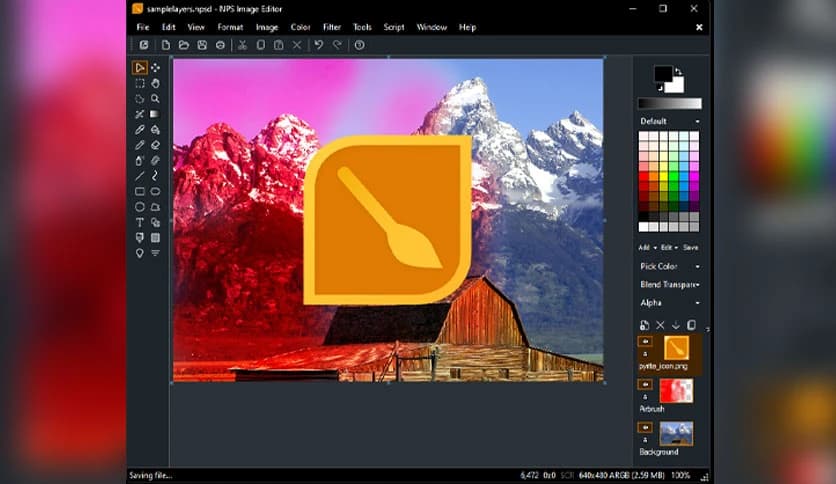
Task: Open the Pick Color dropdown
Action: tap(670, 266)
